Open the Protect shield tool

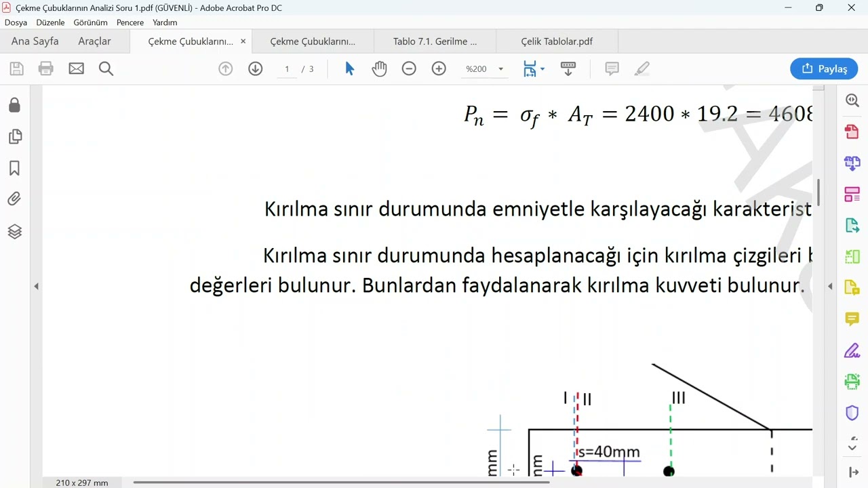click(x=852, y=413)
